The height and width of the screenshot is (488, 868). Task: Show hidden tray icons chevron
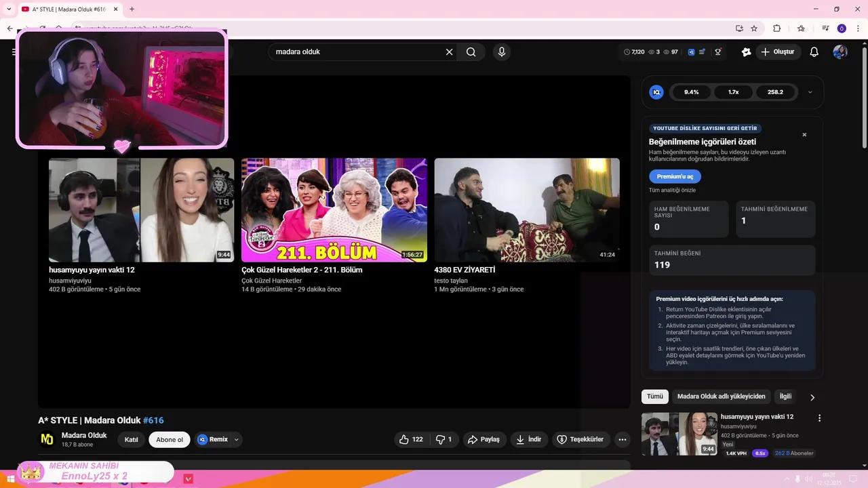click(787, 479)
